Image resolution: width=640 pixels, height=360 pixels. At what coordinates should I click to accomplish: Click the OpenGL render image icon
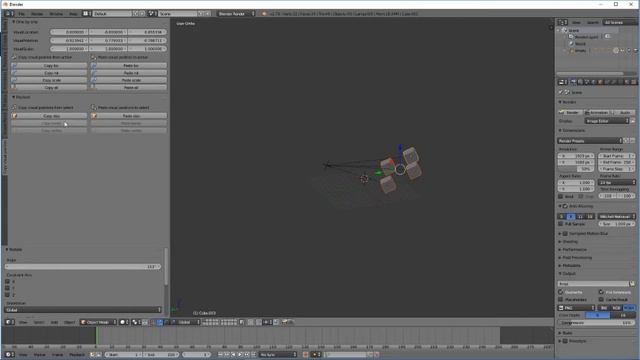[284, 322]
